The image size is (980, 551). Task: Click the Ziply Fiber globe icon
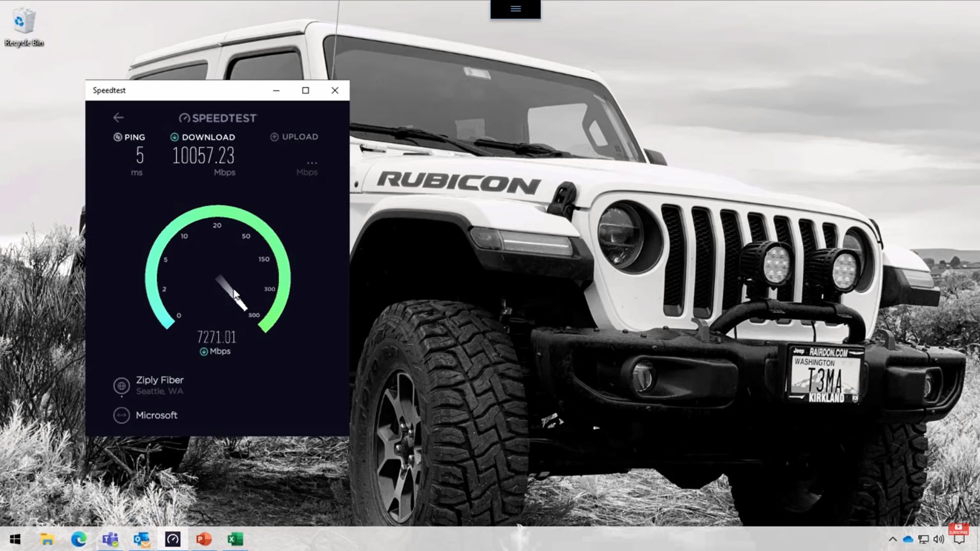122,386
